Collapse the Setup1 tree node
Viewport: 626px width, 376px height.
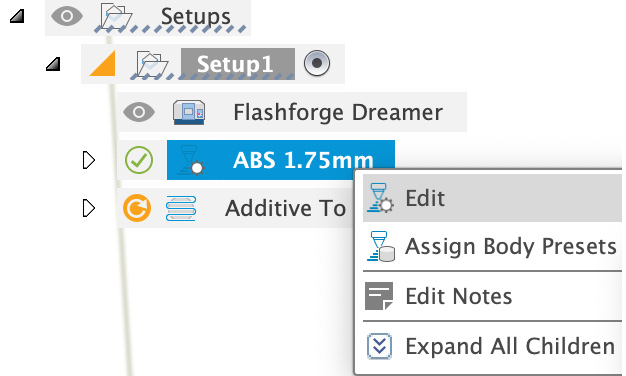coord(53,64)
